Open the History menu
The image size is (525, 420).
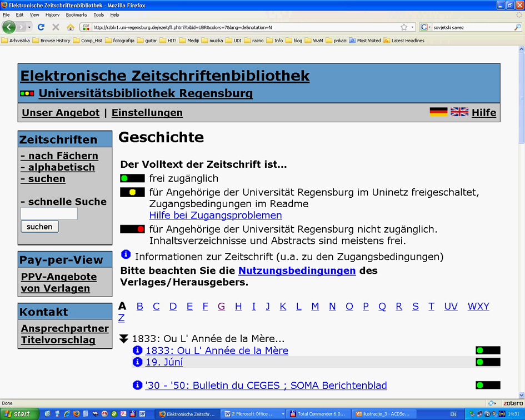52,15
